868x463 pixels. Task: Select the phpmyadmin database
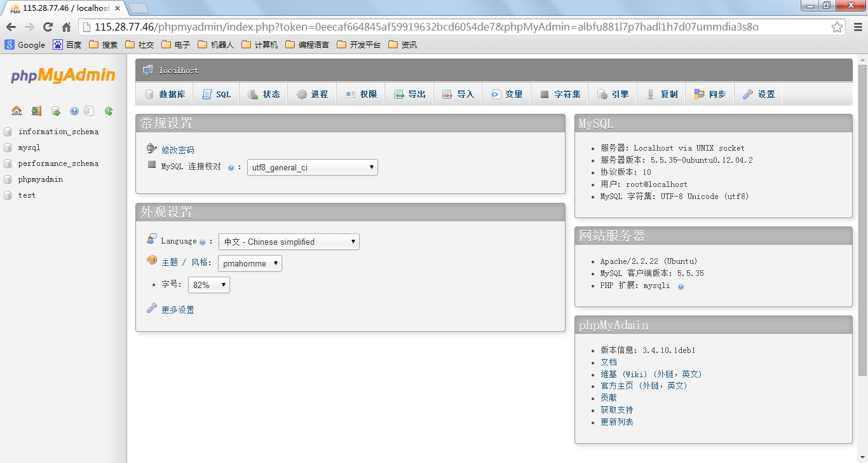(41, 179)
